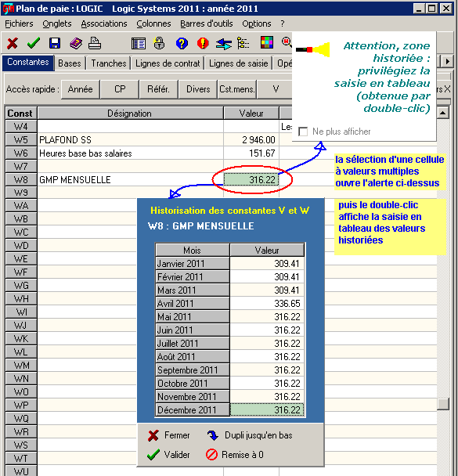
Task: Click the Heures base bas salaires cell
Action: point(131,153)
